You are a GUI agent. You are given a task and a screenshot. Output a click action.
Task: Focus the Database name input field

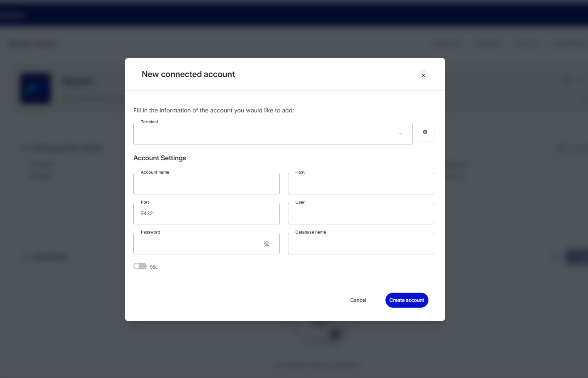coord(361,244)
